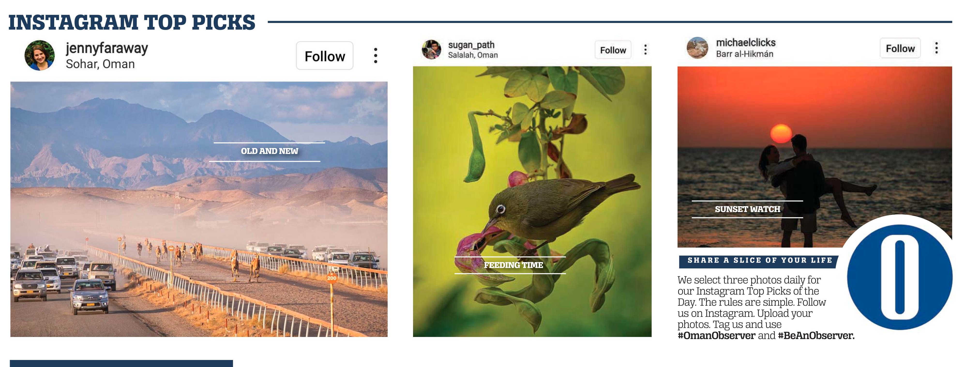Open the Feeding Time bird photo
This screenshot has width=980, height=367.
point(532,201)
